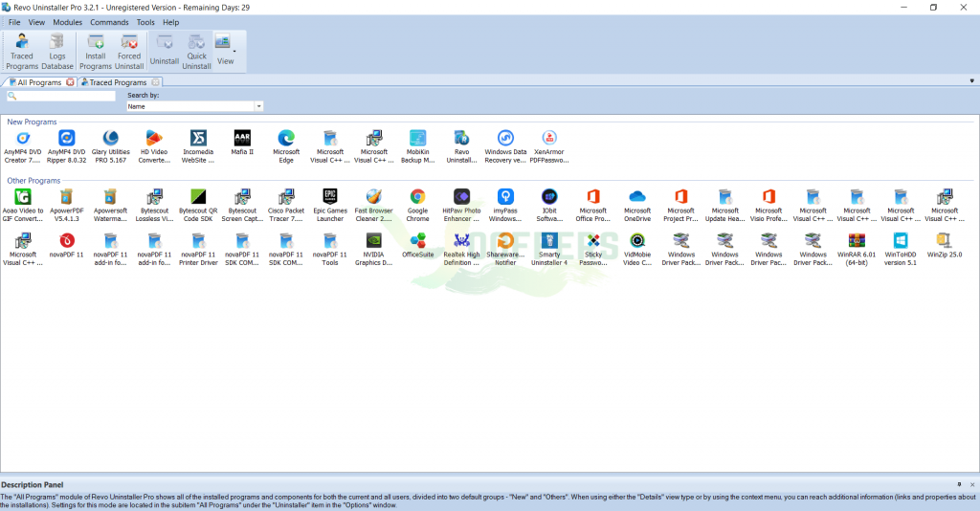The height and width of the screenshot is (511, 980).
Task: Select Microsoft Update Health program
Action: 725,206
